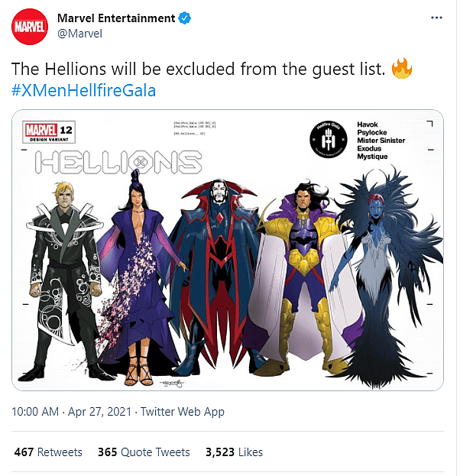Image resolution: width=460 pixels, height=476 pixels.
Task: Click the Marvel 12 Design Variant logo
Action: click(x=47, y=132)
